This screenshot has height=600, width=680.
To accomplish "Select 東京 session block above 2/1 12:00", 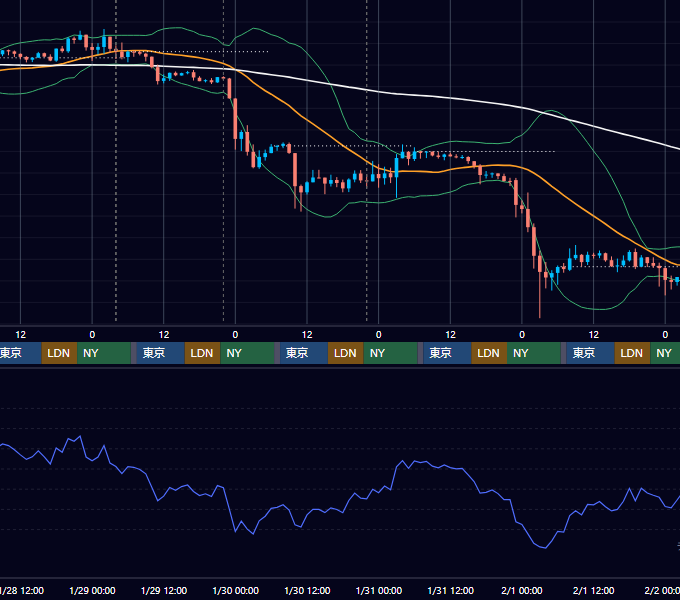I will 590,353.
